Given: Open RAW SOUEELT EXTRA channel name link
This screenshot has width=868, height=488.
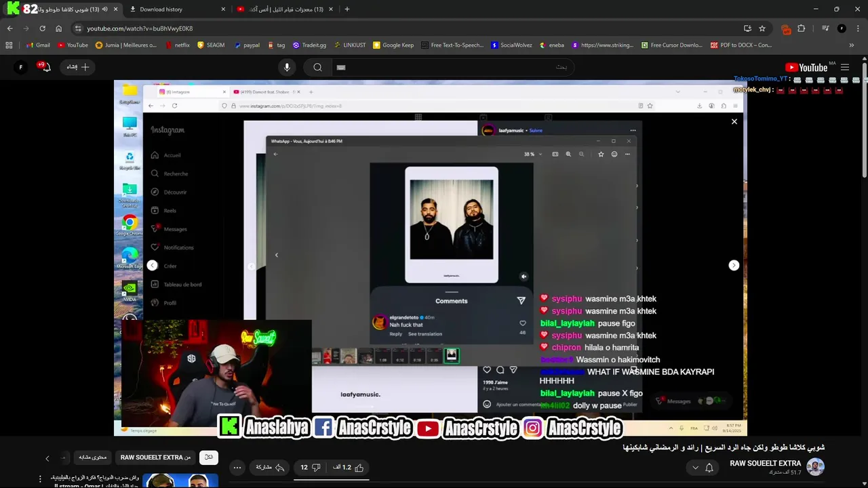Looking at the screenshot, I should click(765, 464).
